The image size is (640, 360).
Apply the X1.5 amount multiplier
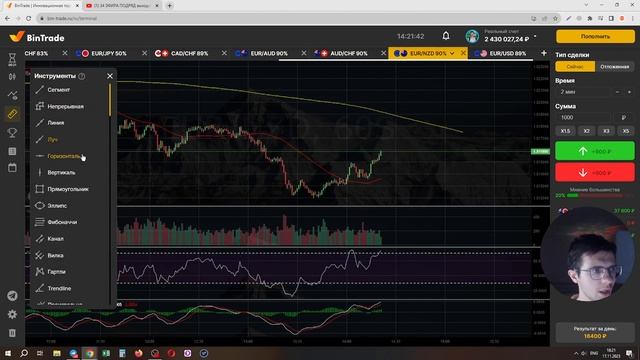[565, 131]
